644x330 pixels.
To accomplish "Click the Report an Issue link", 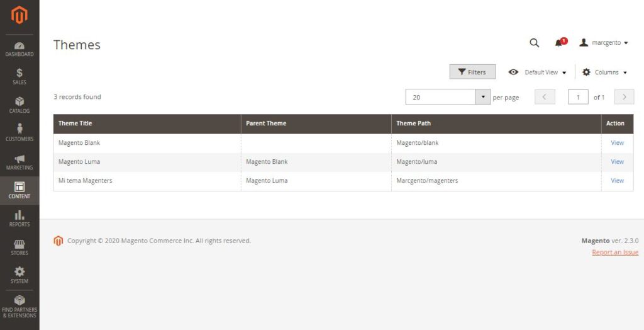I will [615, 253].
